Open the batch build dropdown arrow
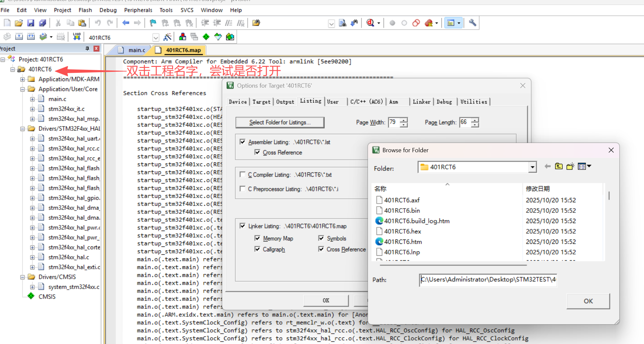Screen dimensions: 644x344 [51, 37]
